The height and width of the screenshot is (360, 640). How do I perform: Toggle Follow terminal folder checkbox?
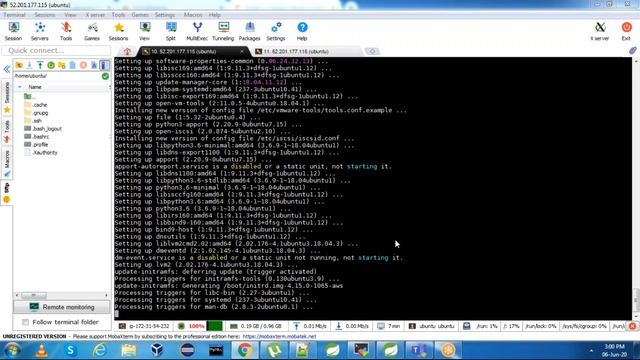point(25,322)
